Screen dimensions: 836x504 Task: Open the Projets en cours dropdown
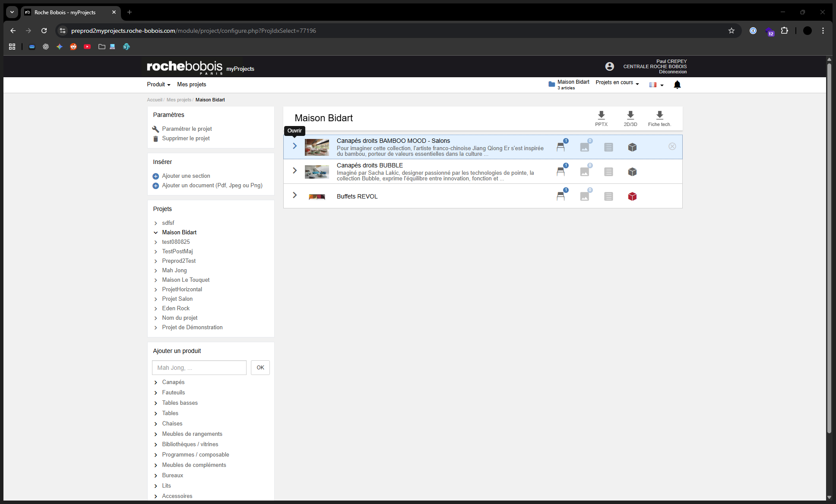617,83
